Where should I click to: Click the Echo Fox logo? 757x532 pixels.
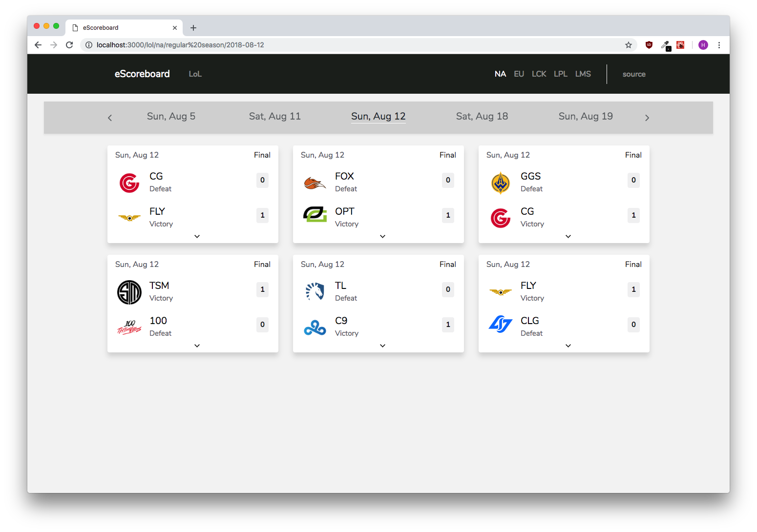pyautogui.click(x=315, y=184)
